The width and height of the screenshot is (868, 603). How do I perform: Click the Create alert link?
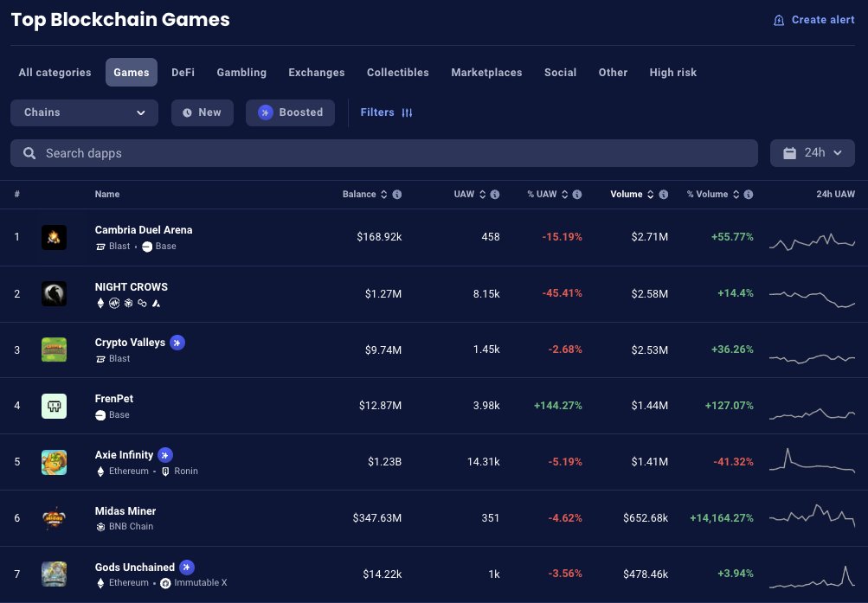[813, 20]
